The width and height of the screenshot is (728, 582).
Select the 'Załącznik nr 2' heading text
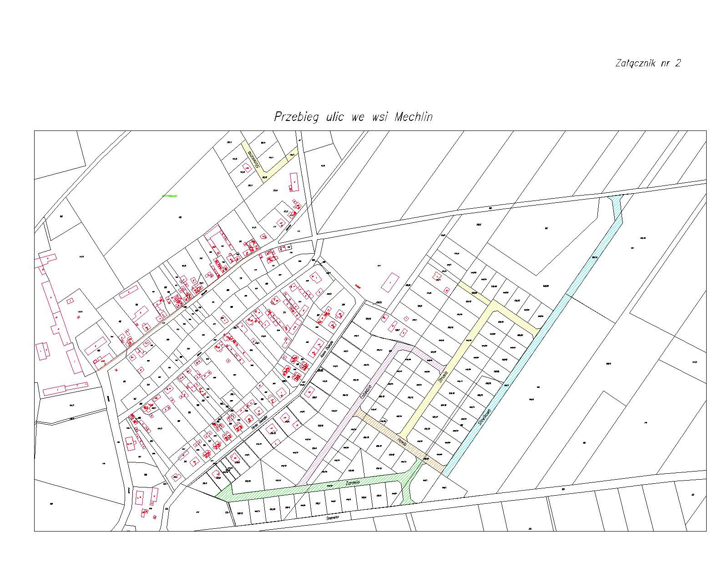pyautogui.click(x=648, y=63)
